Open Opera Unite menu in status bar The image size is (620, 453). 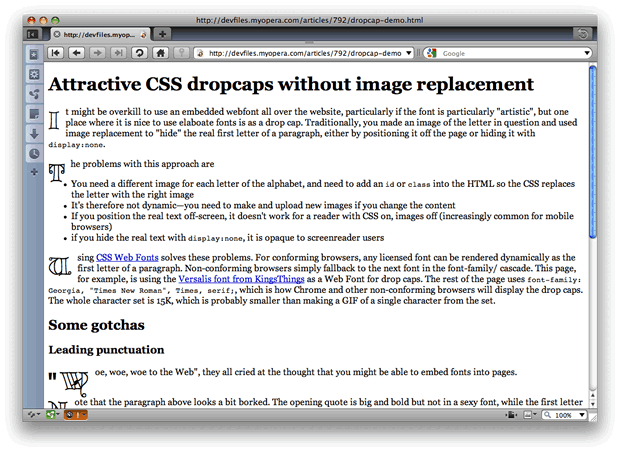tap(53, 415)
